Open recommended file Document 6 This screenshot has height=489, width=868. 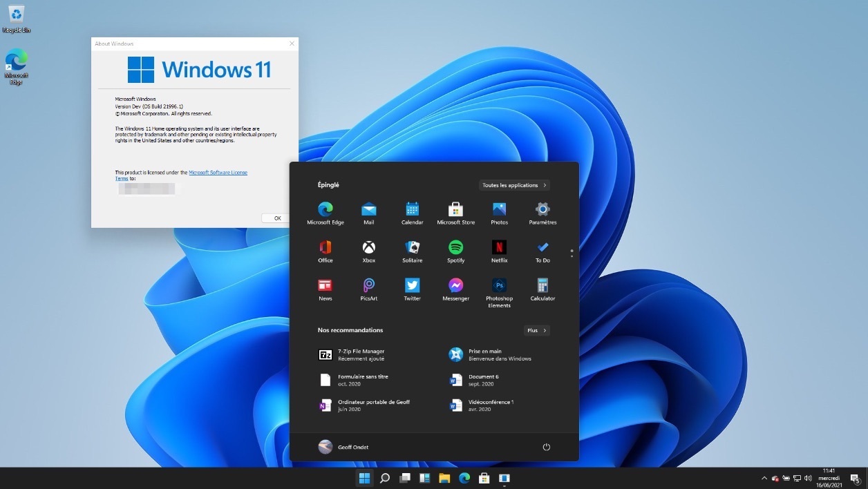tap(482, 380)
